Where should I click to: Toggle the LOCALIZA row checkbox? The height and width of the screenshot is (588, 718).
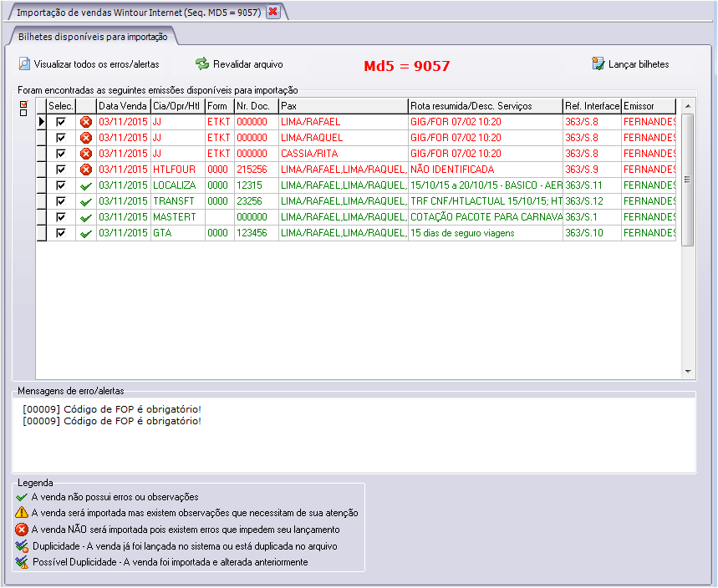point(60,185)
